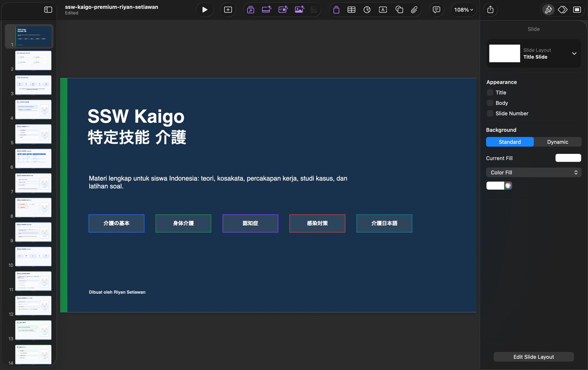Click the white fill color well

[495, 186]
